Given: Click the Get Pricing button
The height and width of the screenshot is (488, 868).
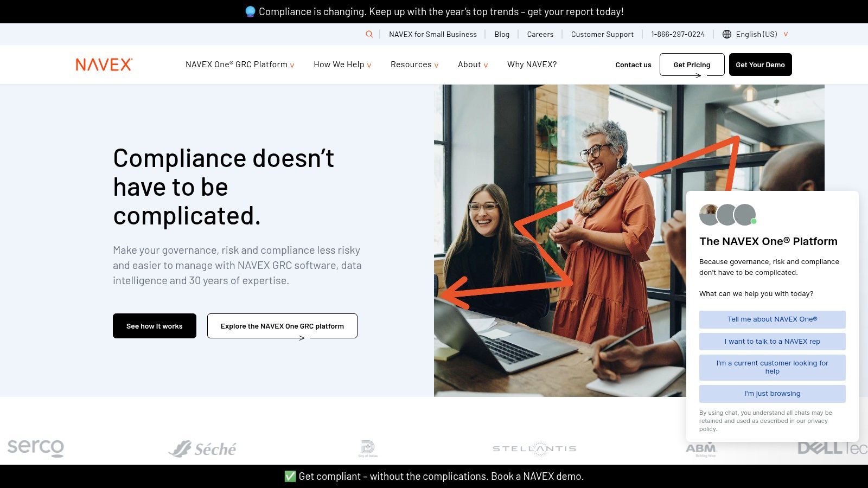Looking at the screenshot, I should tap(692, 65).
